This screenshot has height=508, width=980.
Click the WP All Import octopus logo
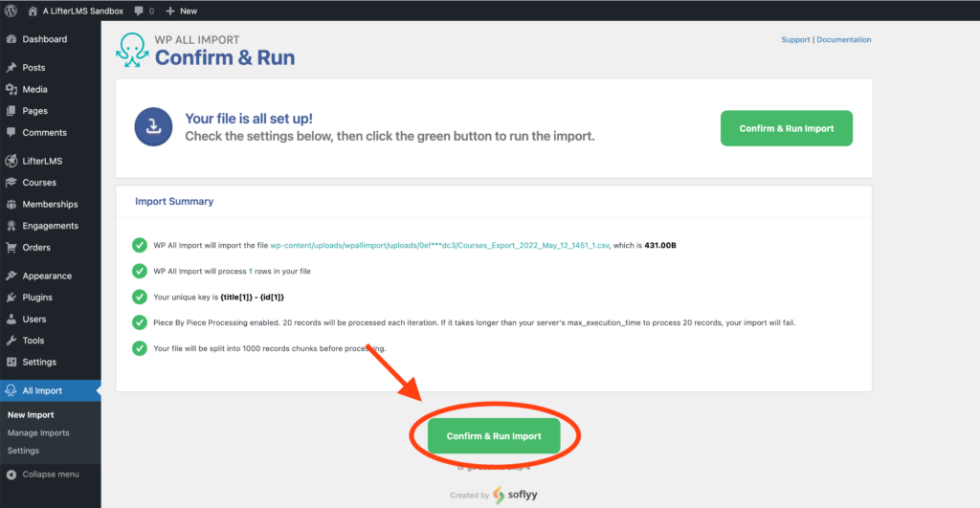(132, 50)
